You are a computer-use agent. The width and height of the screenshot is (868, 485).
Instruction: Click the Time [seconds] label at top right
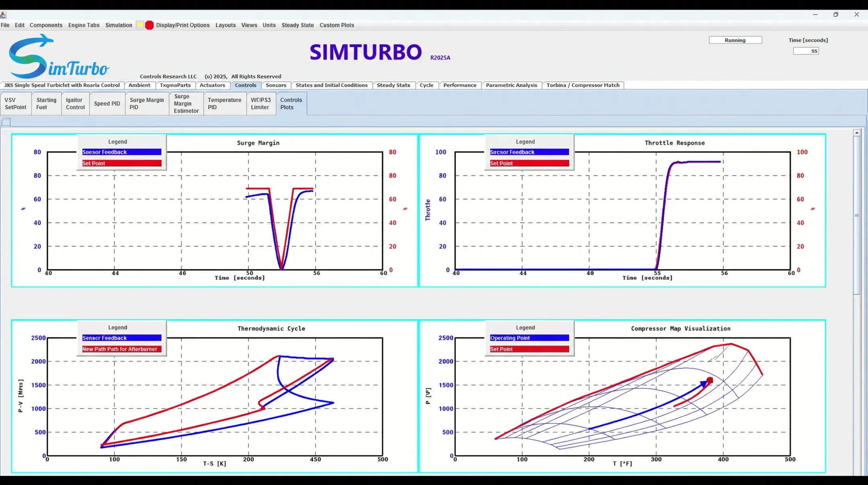(808, 40)
